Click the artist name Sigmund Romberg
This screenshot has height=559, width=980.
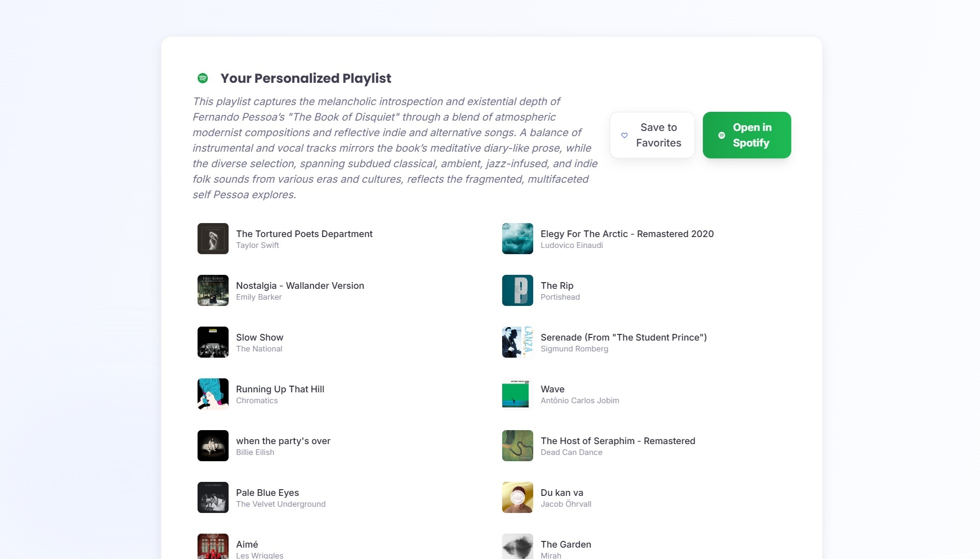point(575,349)
